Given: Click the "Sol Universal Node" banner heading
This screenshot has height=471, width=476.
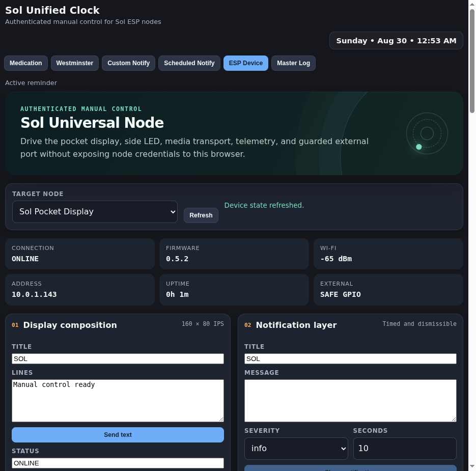Looking at the screenshot, I should [x=92, y=123].
